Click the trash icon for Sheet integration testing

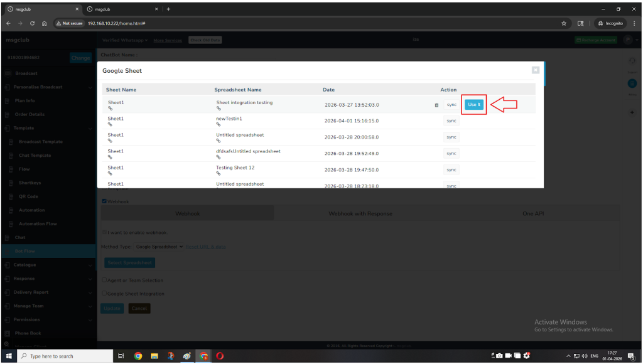point(436,105)
